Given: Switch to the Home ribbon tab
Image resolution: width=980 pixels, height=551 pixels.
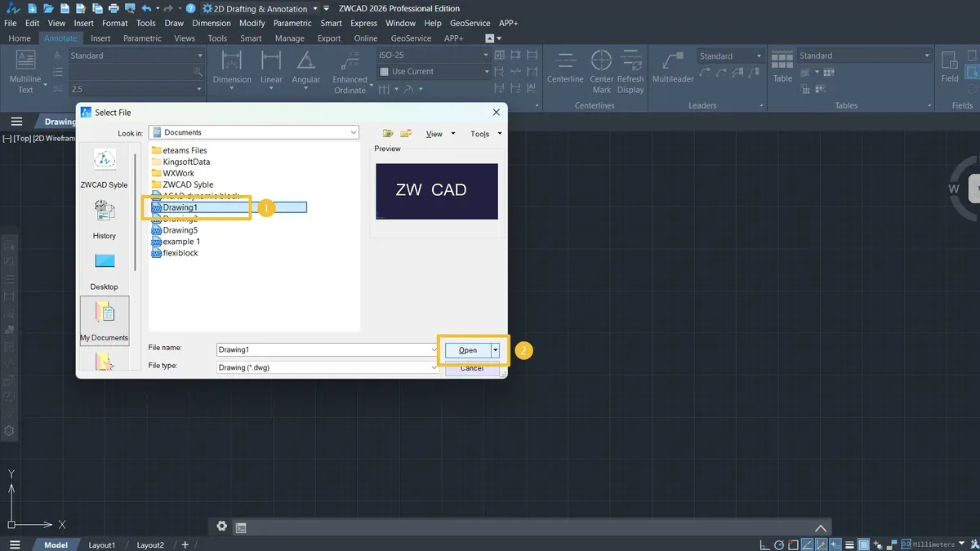Looking at the screenshot, I should (x=20, y=38).
